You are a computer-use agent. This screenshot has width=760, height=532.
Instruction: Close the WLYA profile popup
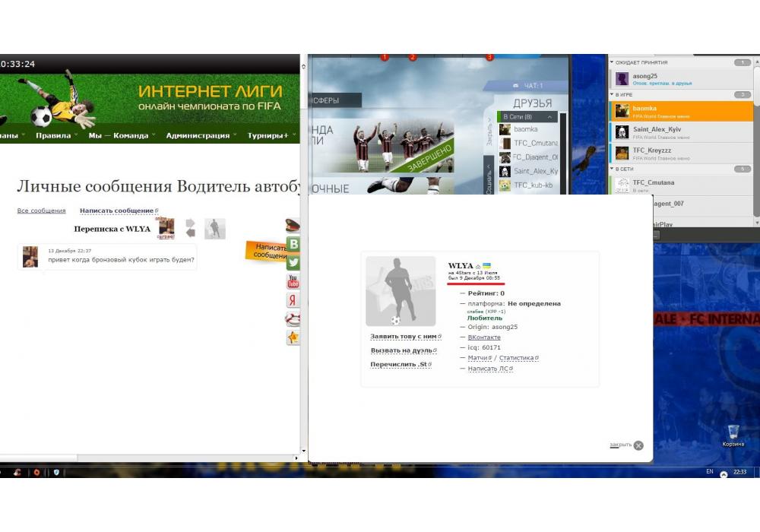point(638,445)
